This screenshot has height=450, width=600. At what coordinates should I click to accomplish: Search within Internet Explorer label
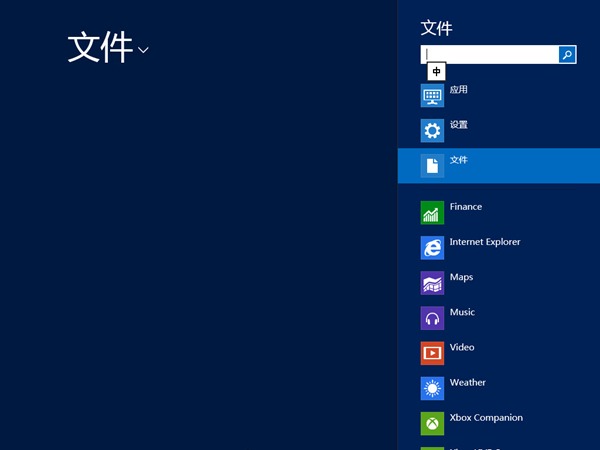(485, 242)
